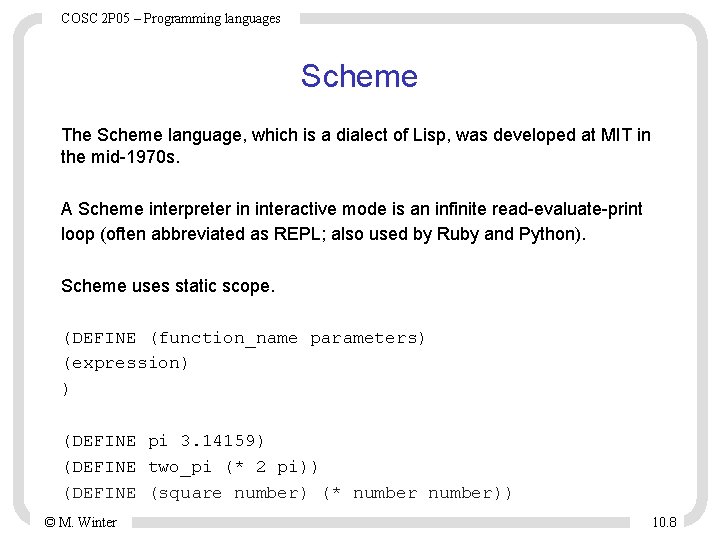This screenshot has height=540, width=720.
Task: Click the code line '(expression)'
Action: click(x=126, y=364)
